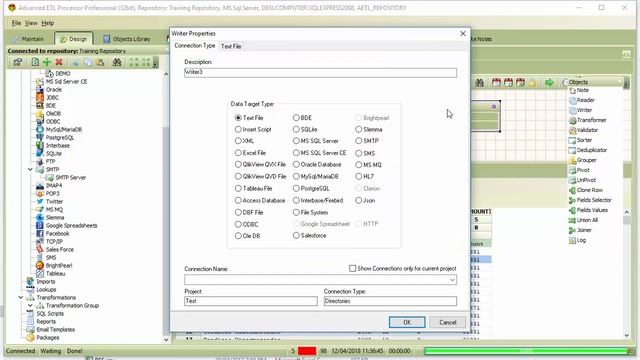Select the Log object
The image size is (640, 360).
coord(578,240)
